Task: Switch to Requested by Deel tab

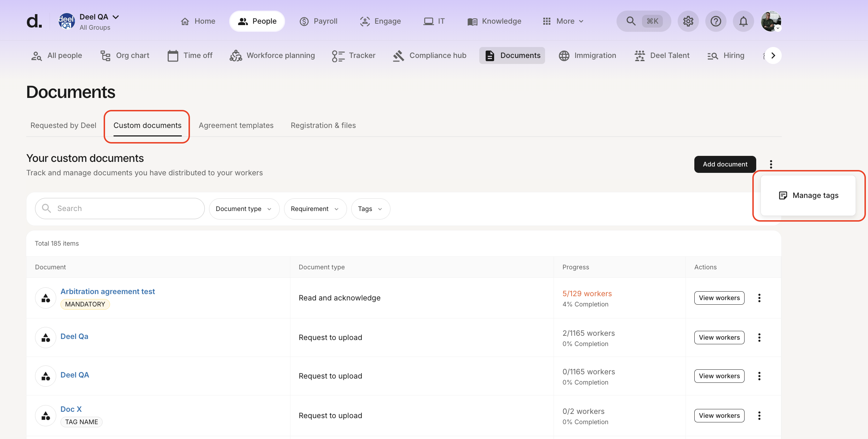Action: tap(63, 125)
